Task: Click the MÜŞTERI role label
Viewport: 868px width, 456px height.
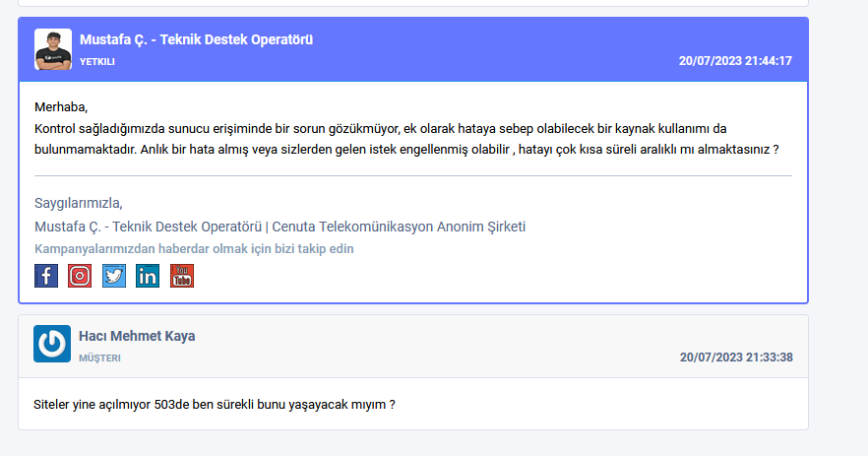Action: [99, 358]
